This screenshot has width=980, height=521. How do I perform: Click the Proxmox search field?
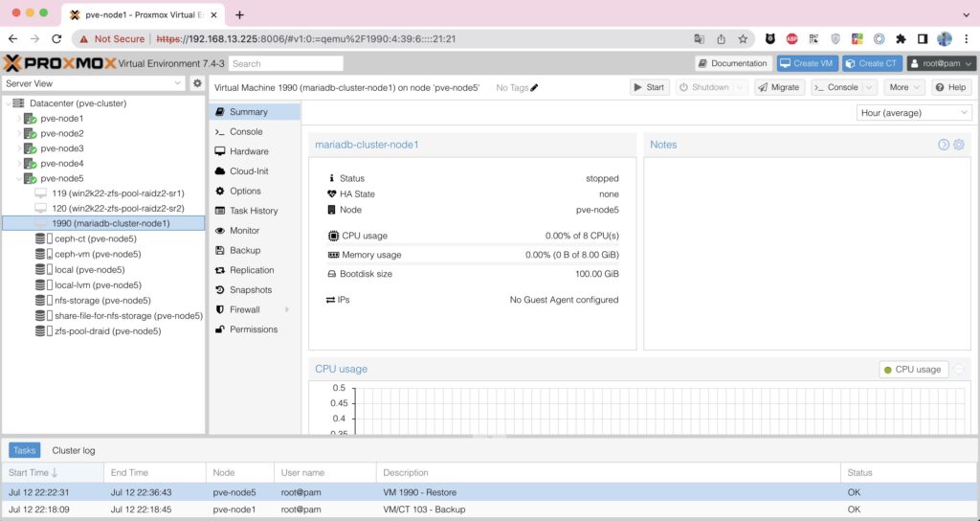click(286, 63)
